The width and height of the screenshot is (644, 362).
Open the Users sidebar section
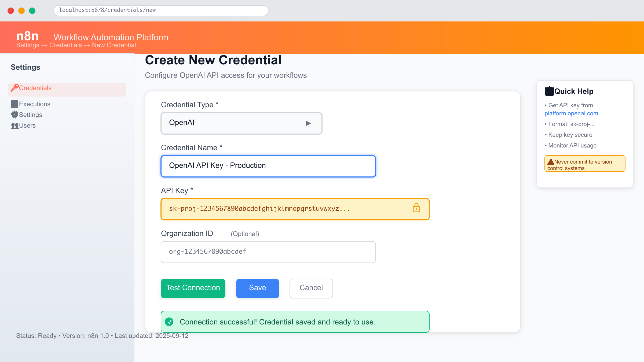(x=23, y=125)
